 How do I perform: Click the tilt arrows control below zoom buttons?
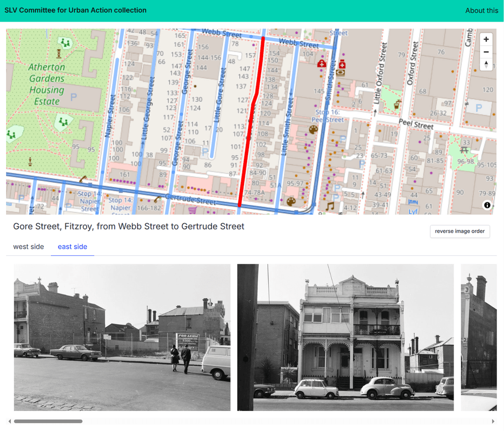(x=486, y=65)
